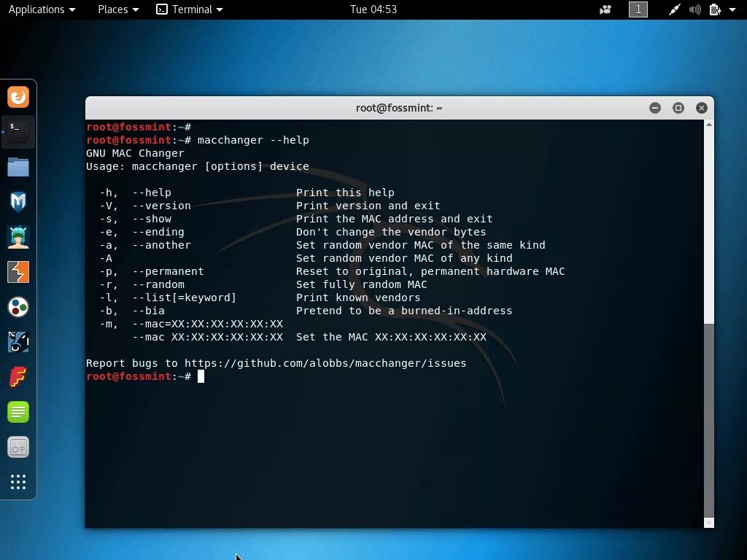Screen dimensions: 747x560
Task: Click the '--mac=XX:XX:XX:XX:XX:XX' text
Action: pyautogui.click(x=208, y=324)
